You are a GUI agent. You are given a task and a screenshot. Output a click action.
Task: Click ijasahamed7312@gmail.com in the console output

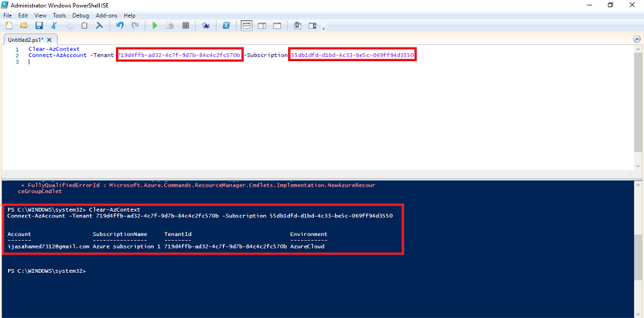[x=48, y=246]
